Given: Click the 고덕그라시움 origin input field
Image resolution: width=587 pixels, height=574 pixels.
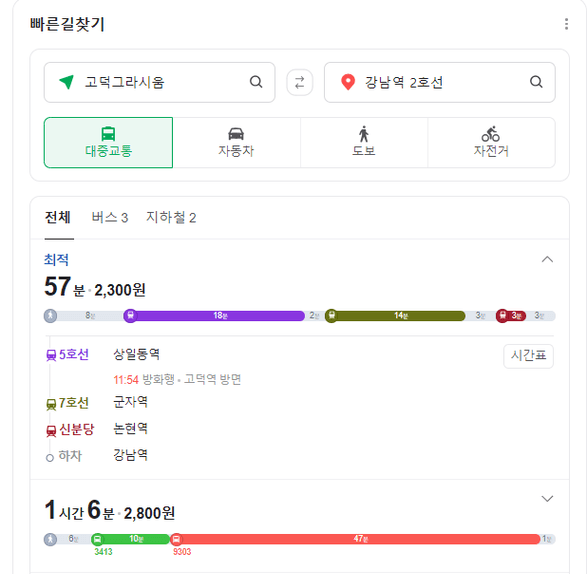Looking at the screenshot, I should click(159, 82).
